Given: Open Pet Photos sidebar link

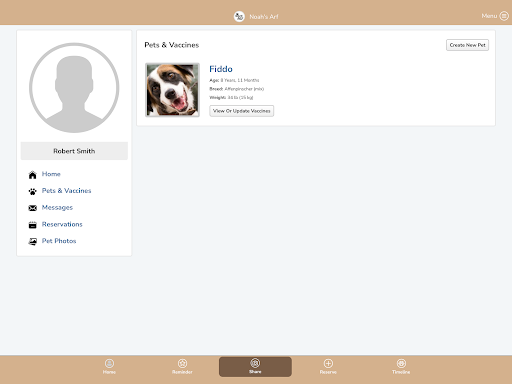Looking at the screenshot, I should click(59, 241).
